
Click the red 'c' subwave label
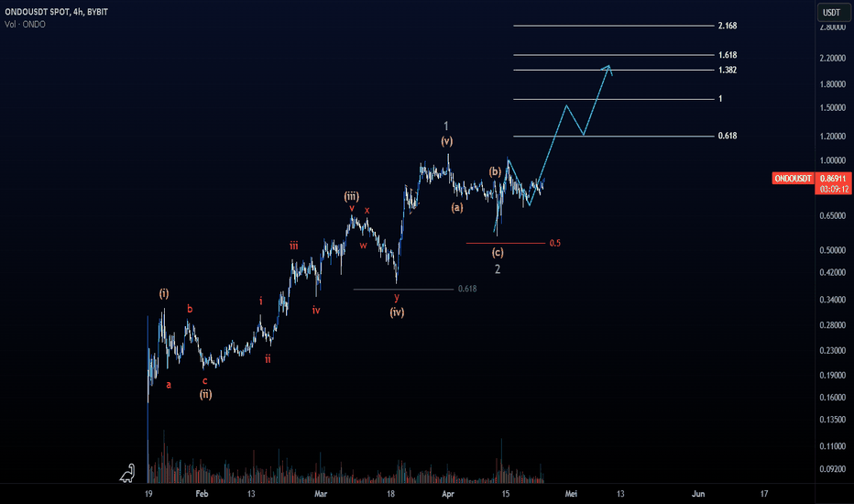coord(204,381)
